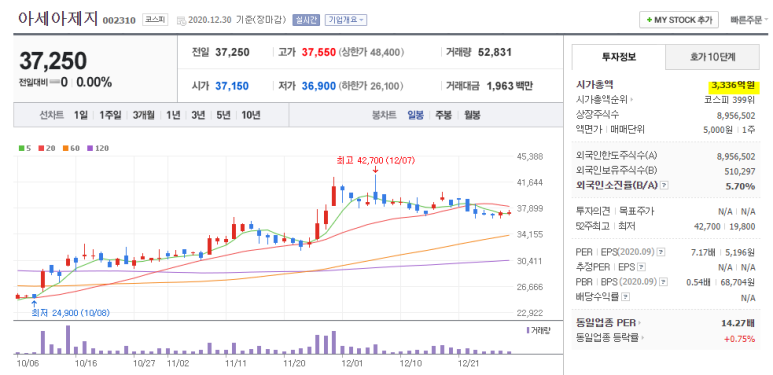The image size is (773, 375).
Task: Click help icon beside 추정PER EPS
Action: click(641, 267)
